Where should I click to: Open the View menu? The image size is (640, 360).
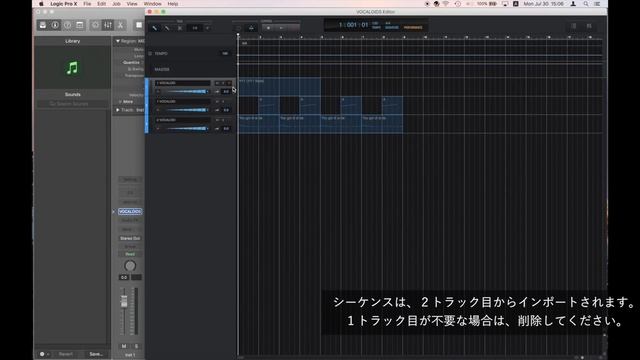tap(132, 4)
